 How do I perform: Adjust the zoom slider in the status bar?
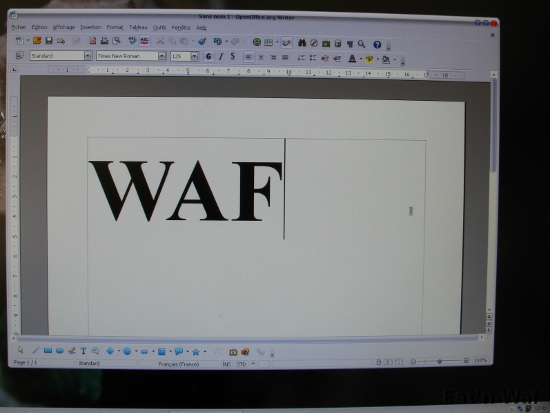tap(440, 361)
